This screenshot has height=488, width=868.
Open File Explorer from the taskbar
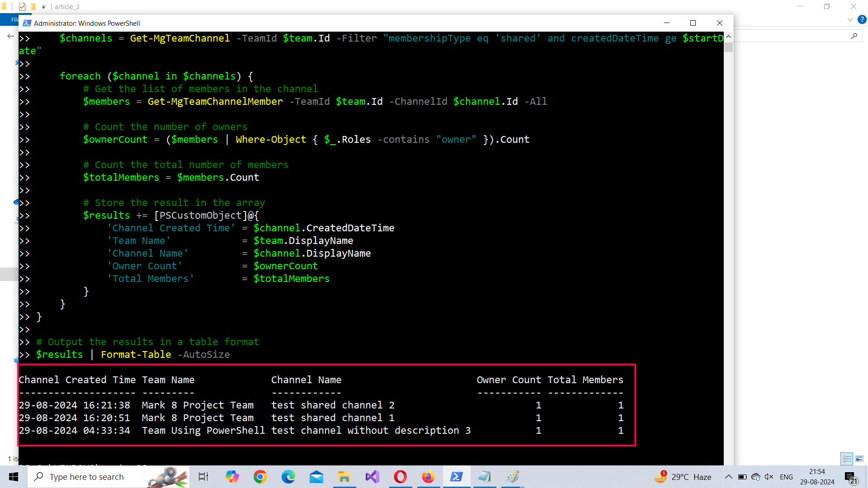344,477
